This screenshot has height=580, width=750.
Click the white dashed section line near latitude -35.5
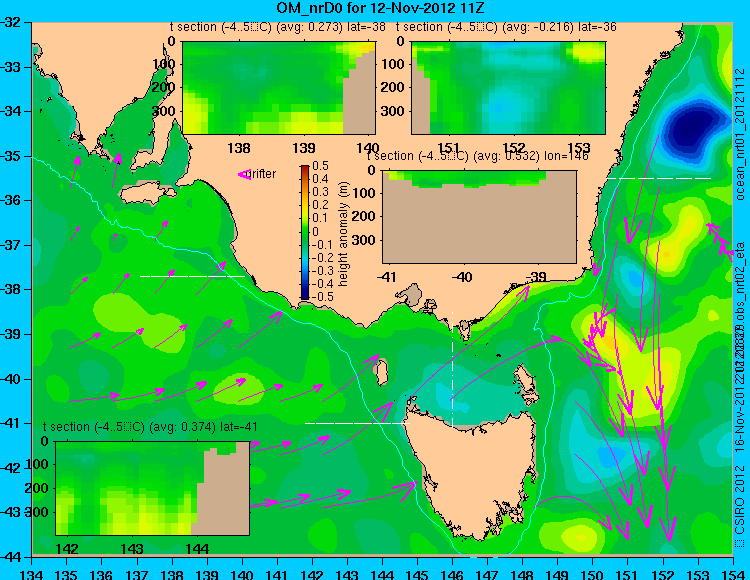(659, 178)
